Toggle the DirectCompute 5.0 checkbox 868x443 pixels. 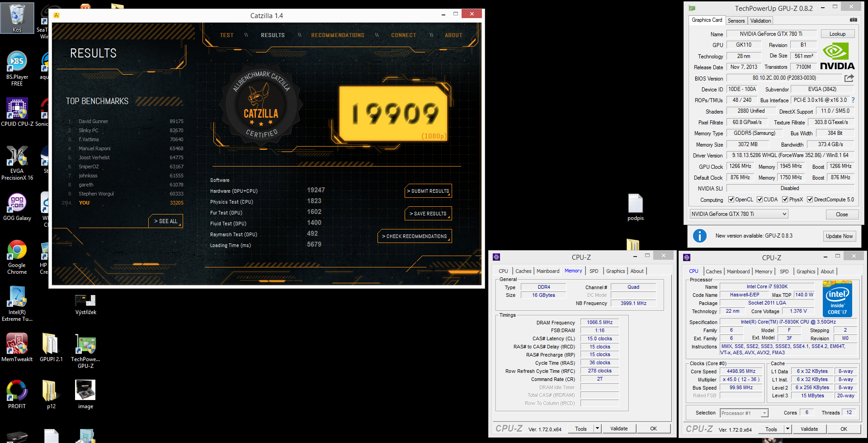point(810,200)
